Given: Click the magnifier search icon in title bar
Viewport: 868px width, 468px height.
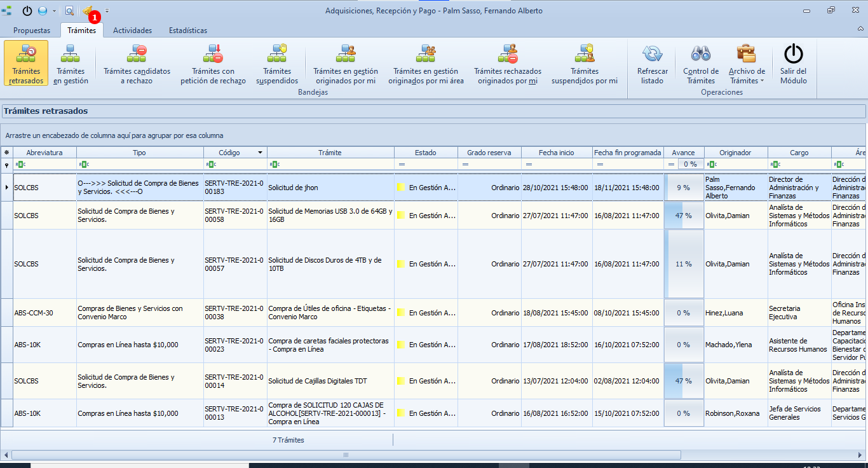Looking at the screenshot, I should [69, 11].
